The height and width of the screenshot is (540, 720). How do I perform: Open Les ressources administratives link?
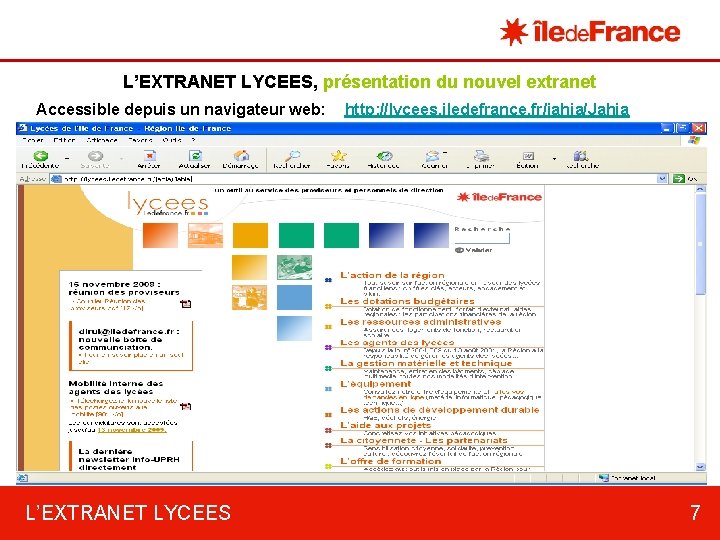coord(421,322)
